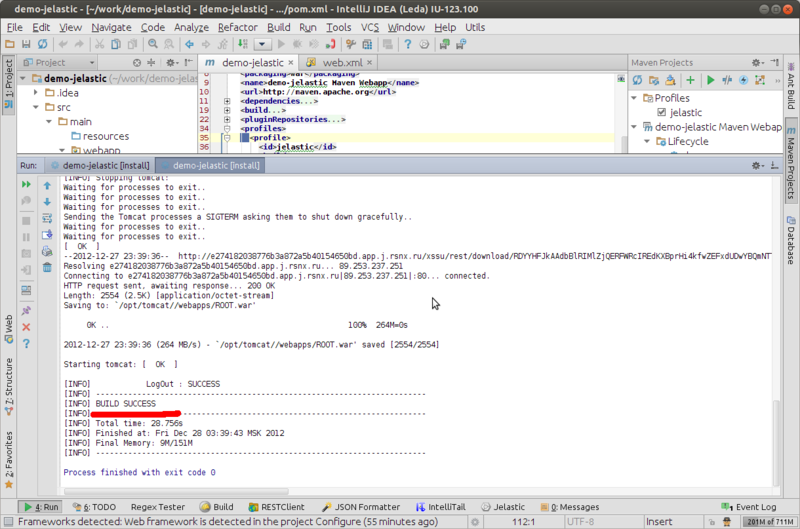Collapse the Lifecycle node
The image size is (800, 529).
coord(647,141)
